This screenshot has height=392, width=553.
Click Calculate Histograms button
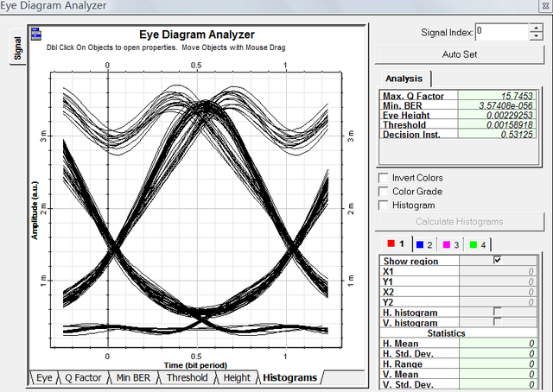pos(459,222)
